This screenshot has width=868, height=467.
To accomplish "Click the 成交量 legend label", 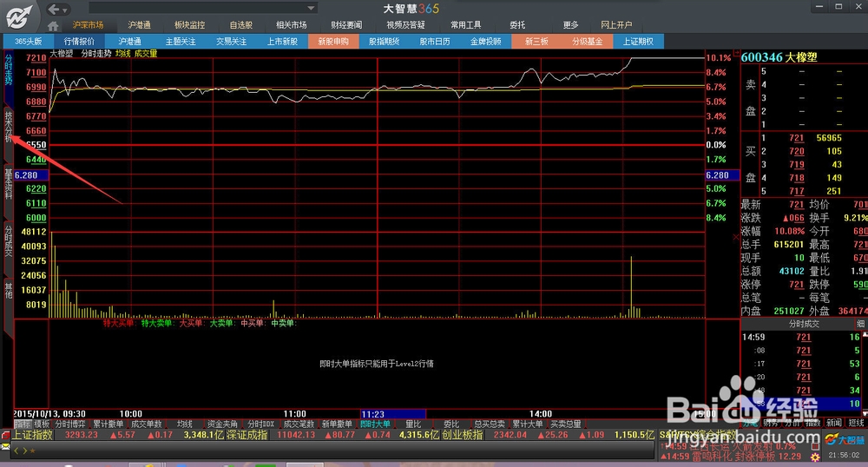I will [146, 54].
